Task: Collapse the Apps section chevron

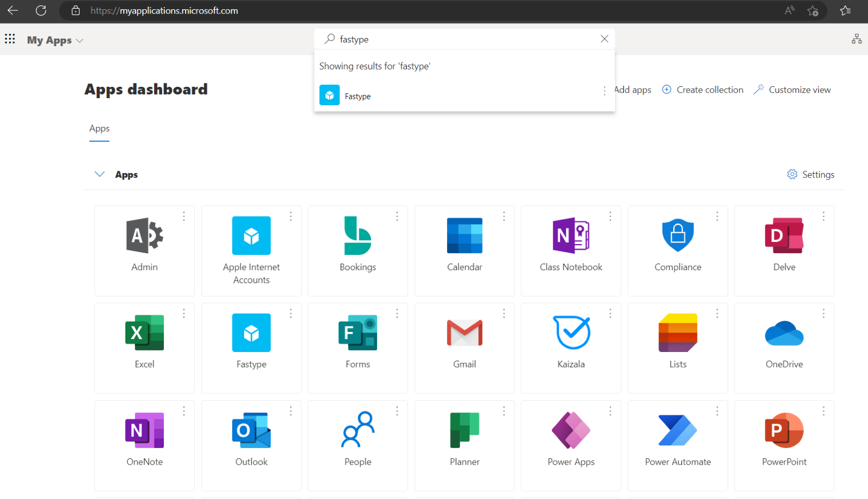Action: click(99, 174)
